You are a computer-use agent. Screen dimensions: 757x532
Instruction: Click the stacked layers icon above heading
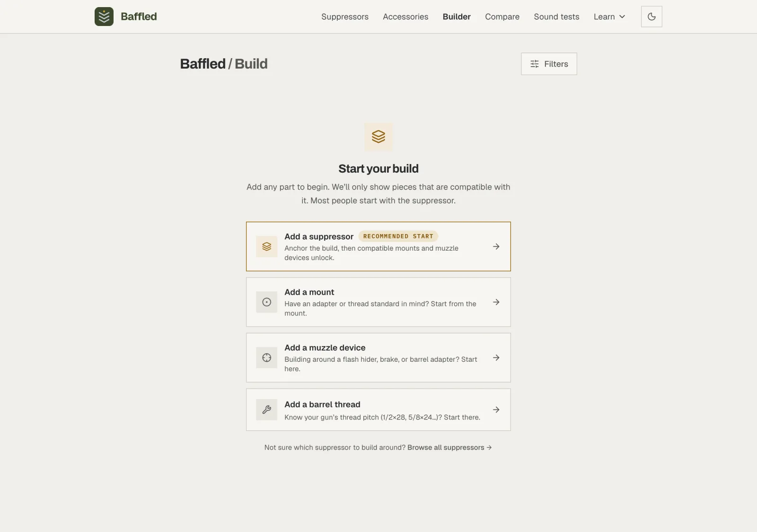378,137
